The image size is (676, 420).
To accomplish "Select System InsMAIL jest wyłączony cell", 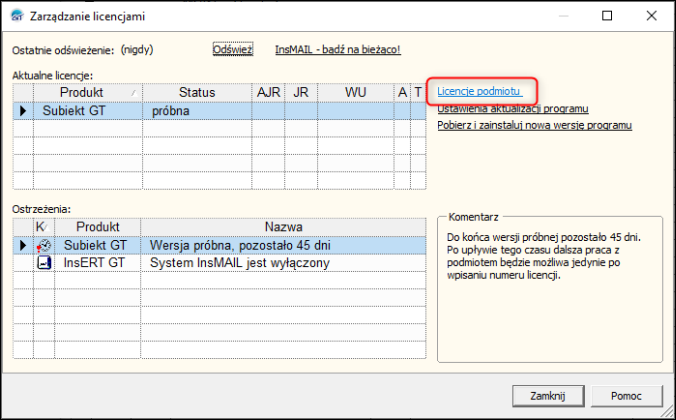I will 283,263.
